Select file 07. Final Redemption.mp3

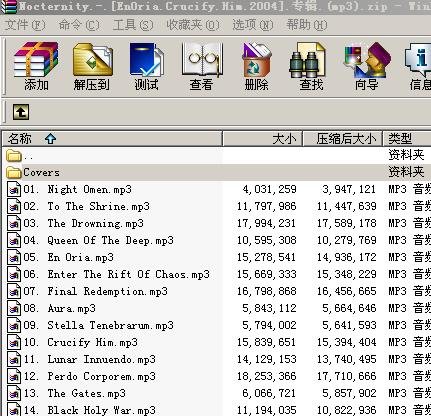217,291
